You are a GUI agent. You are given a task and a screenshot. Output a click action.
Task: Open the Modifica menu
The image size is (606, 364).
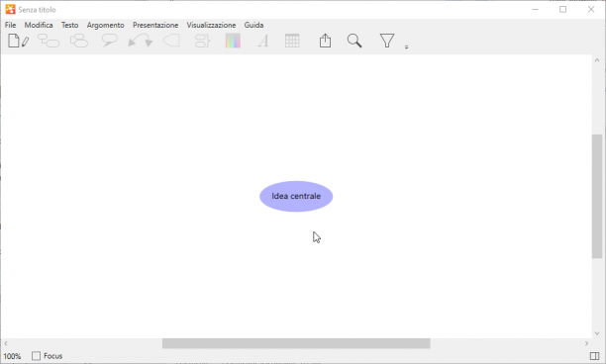pos(39,25)
